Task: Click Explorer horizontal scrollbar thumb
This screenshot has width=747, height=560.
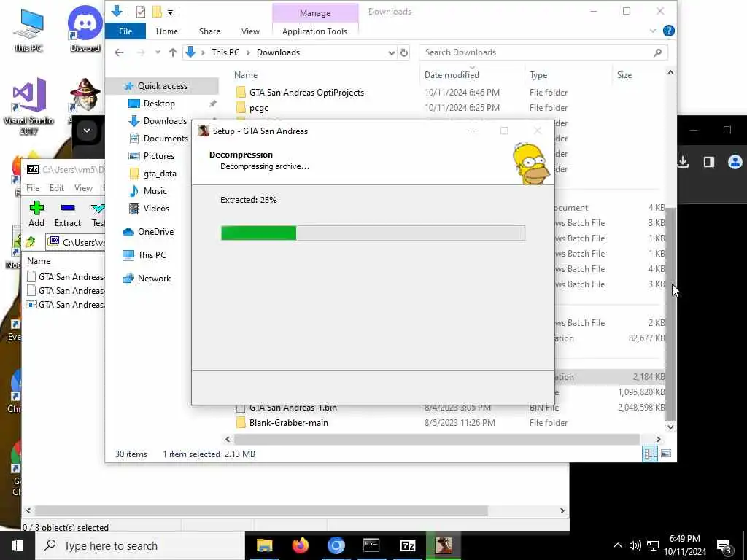Action: tap(436, 439)
